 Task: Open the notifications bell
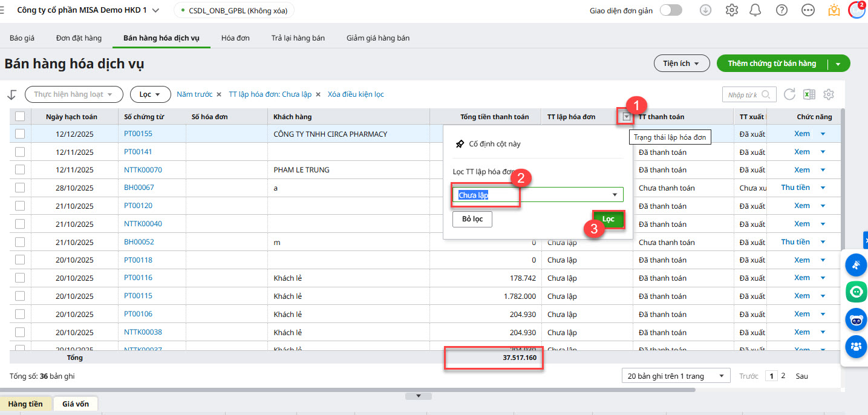[755, 10]
